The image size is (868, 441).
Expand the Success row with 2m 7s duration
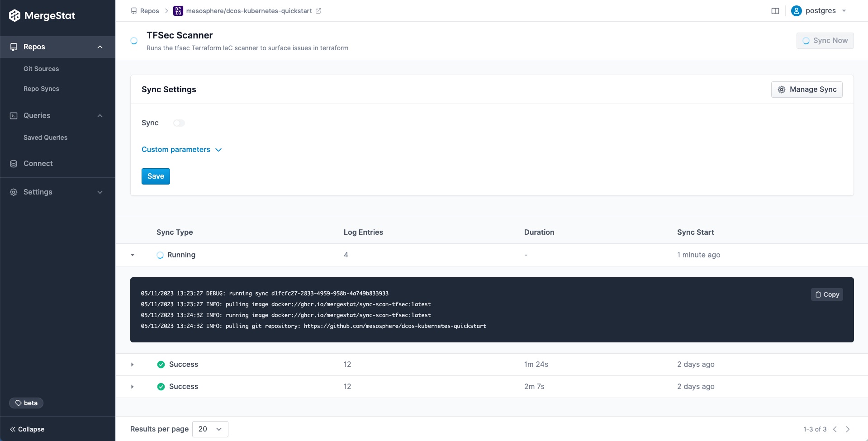click(133, 387)
